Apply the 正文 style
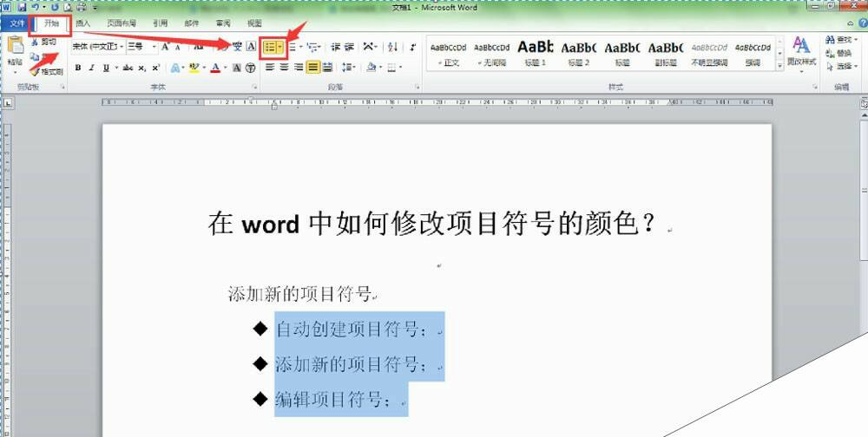The height and width of the screenshot is (437, 868). (x=449, y=54)
